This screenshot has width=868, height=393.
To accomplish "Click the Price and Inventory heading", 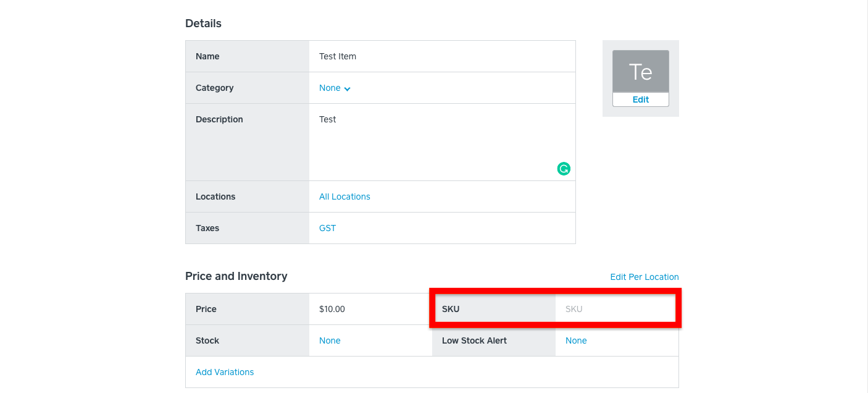I will tap(236, 276).
